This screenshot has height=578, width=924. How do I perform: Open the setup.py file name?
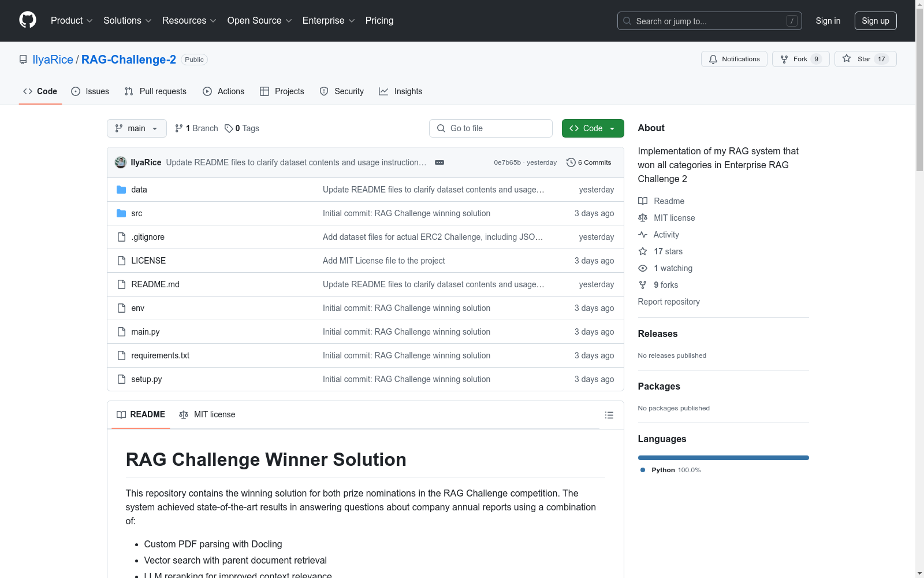147,379
